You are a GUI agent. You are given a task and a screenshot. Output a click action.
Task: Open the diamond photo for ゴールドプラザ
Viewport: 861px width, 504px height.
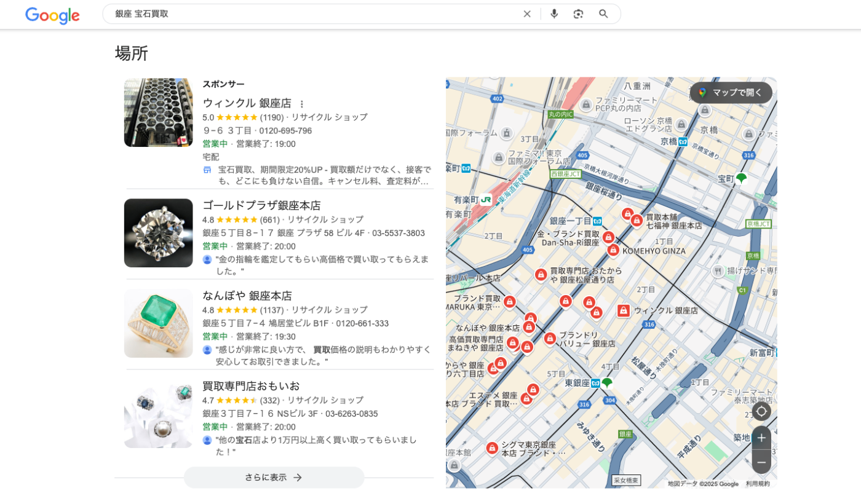(x=158, y=233)
